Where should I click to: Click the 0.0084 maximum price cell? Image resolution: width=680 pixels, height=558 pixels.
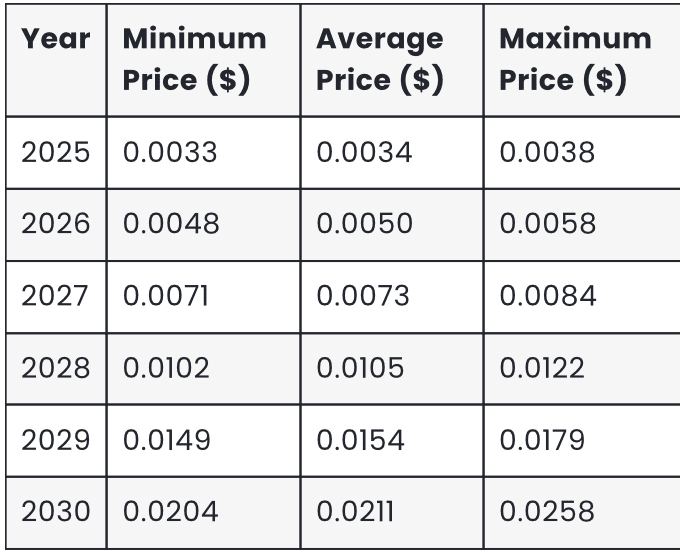point(547,296)
